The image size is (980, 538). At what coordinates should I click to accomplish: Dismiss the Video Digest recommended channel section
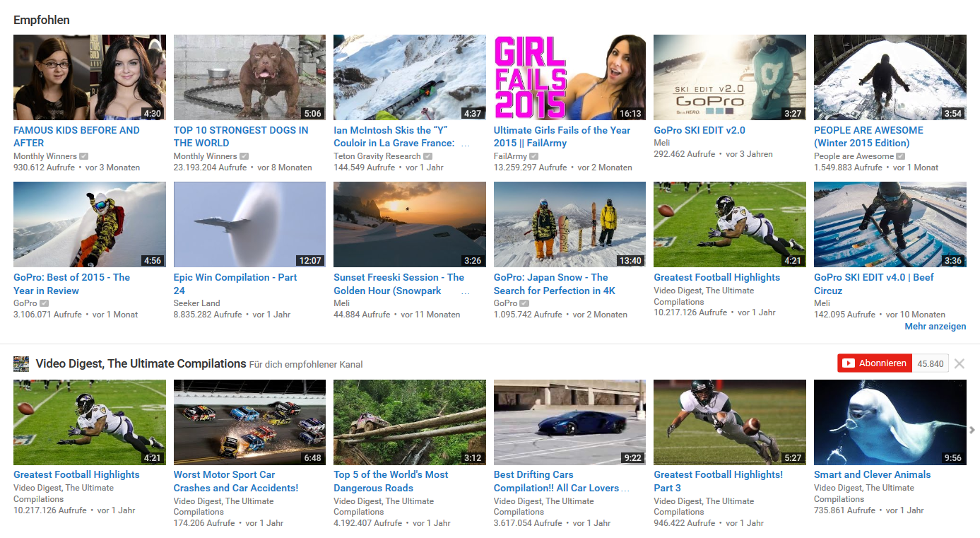point(960,364)
